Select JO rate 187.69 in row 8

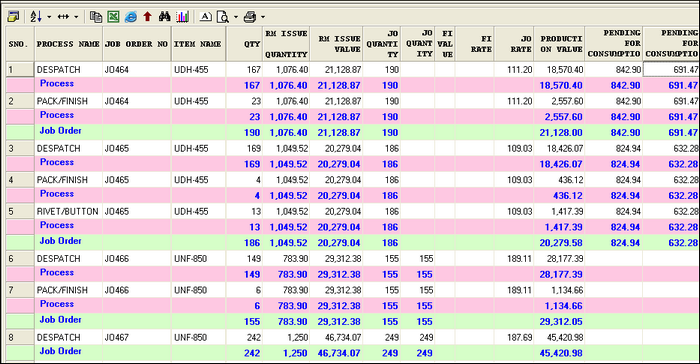pos(514,337)
